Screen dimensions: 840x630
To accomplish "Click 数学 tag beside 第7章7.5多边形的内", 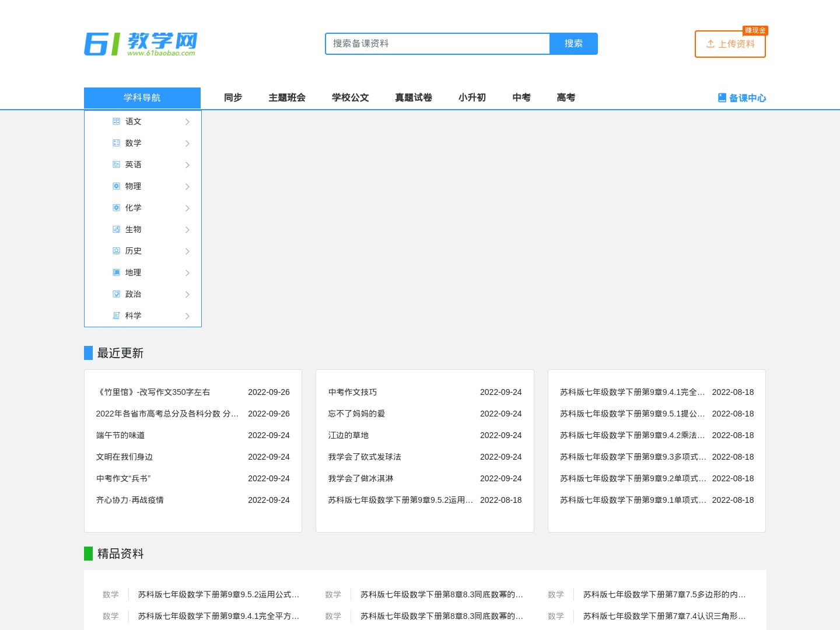I will point(556,594).
